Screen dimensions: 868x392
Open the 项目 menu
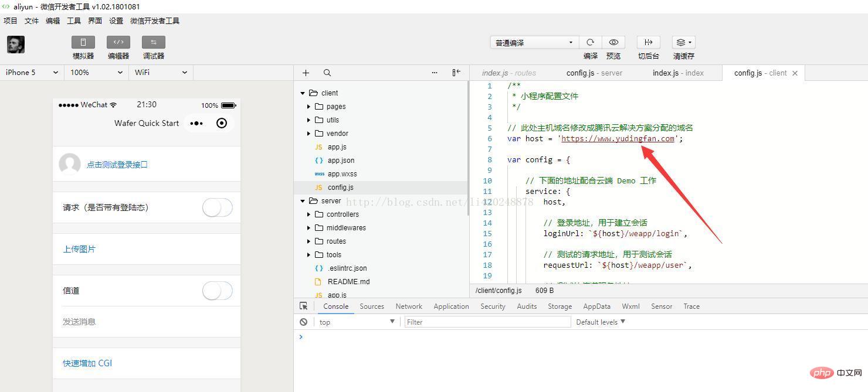tap(11, 21)
